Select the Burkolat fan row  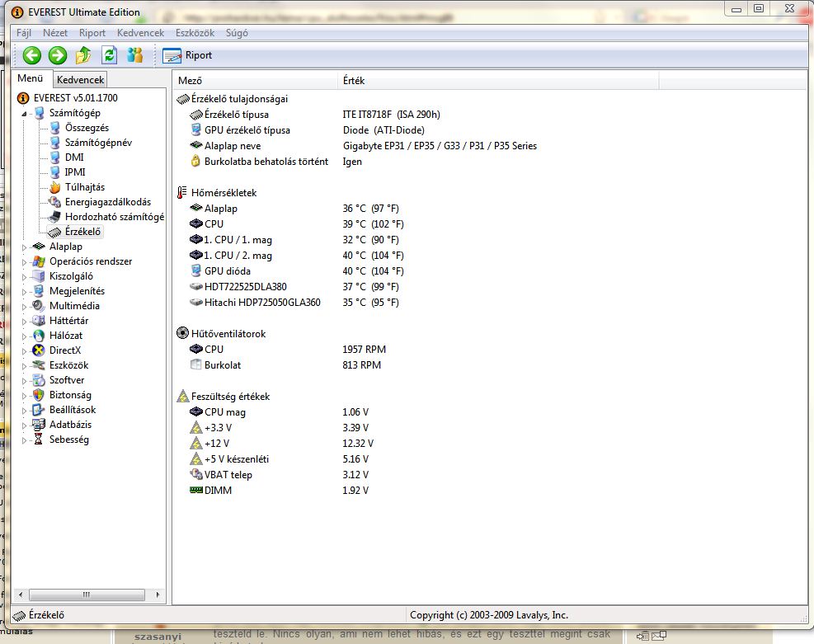(286, 364)
